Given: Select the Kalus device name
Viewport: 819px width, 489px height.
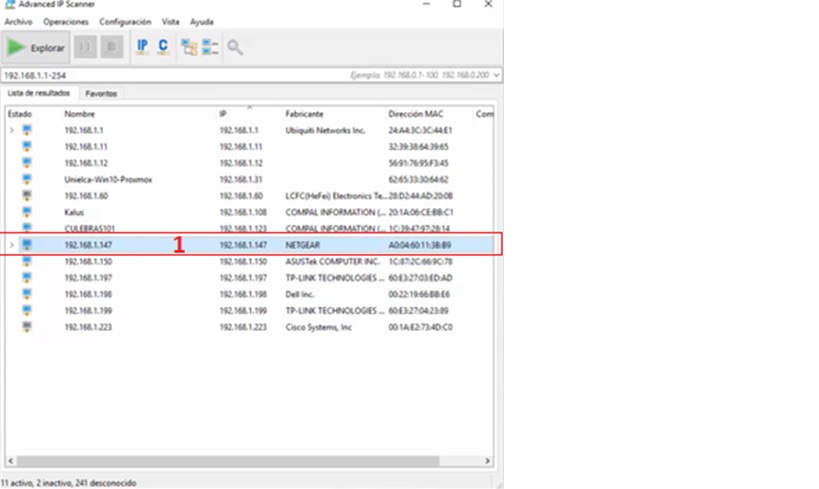Looking at the screenshot, I should pos(74,212).
